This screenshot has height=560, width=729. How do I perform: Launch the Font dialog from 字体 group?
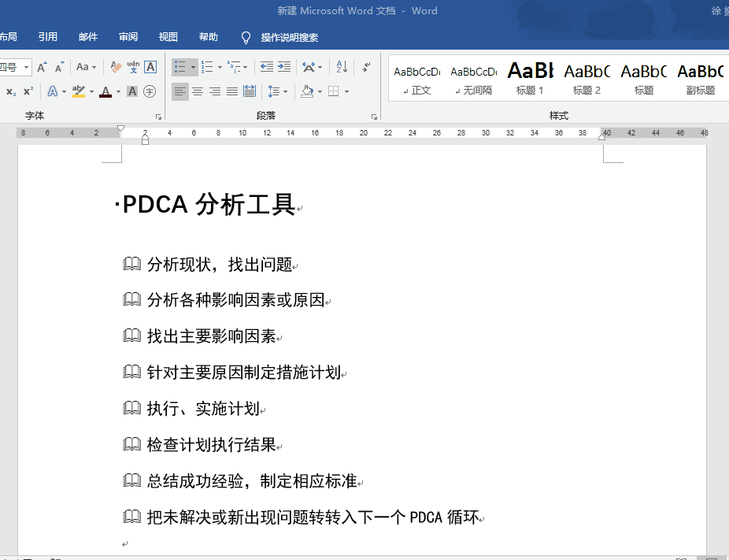pyautogui.click(x=158, y=117)
